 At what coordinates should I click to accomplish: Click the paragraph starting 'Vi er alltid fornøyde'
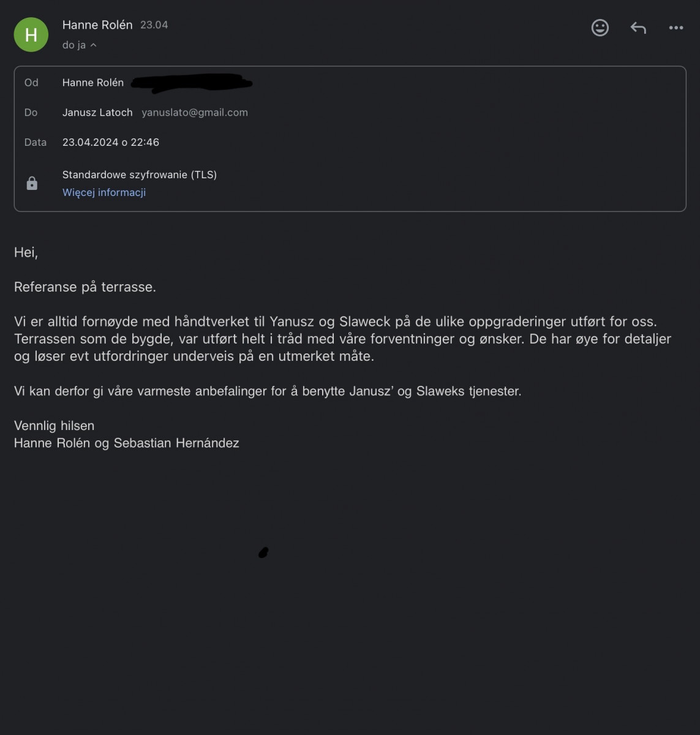(x=342, y=339)
